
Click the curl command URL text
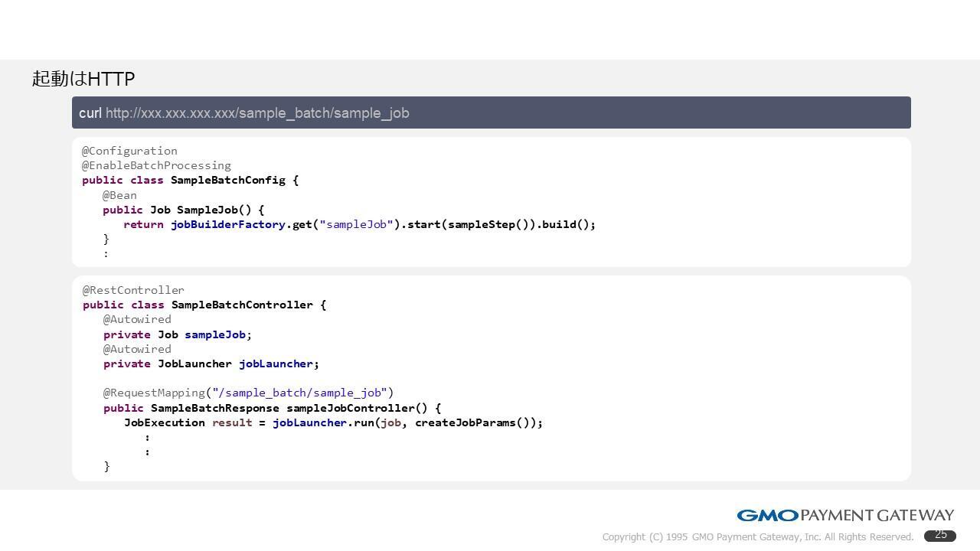coord(257,113)
